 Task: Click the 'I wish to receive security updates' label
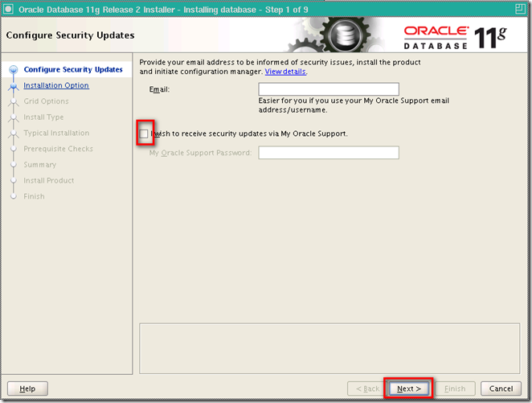pos(248,134)
